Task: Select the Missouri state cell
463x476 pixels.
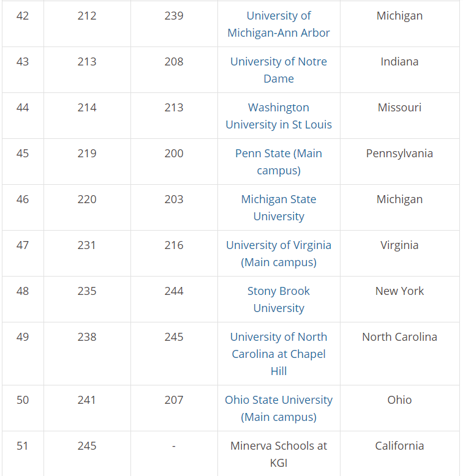Action: tap(399, 116)
